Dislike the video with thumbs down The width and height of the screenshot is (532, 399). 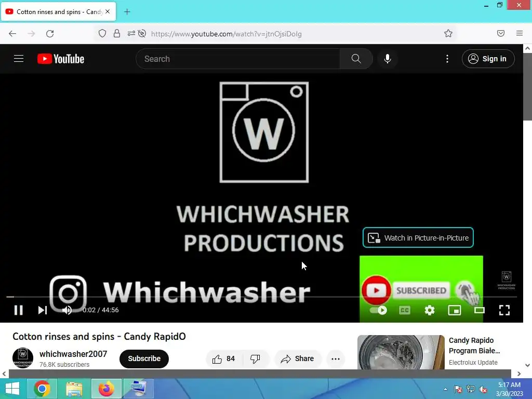click(255, 358)
